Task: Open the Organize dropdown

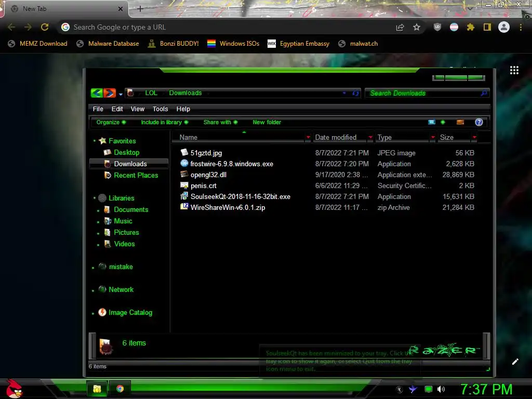Action: click(x=111, y=122)
